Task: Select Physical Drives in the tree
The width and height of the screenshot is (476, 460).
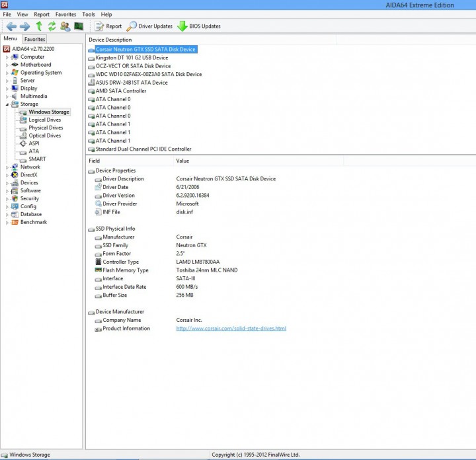Action: (46, 128)
